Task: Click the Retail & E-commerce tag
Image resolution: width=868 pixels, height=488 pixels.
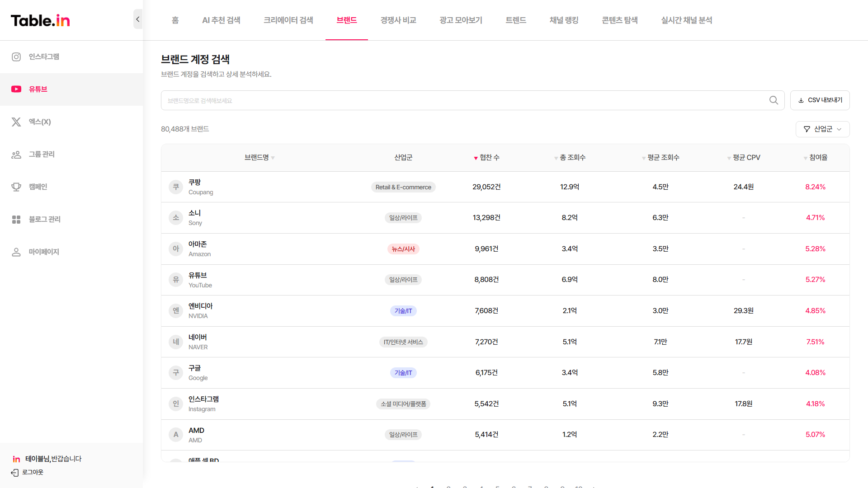Action: click(403, 187)
